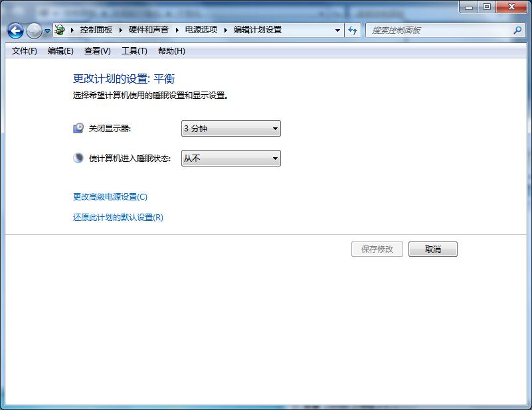Open the recent pages arrow near Forward
The image size is (532, 410).
click(x=47, y=31)
